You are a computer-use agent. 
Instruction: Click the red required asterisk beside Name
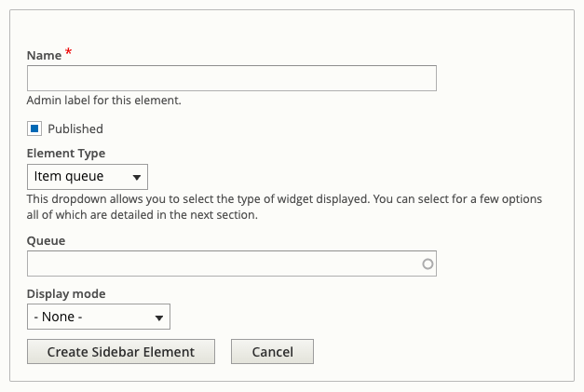(69, 52)
